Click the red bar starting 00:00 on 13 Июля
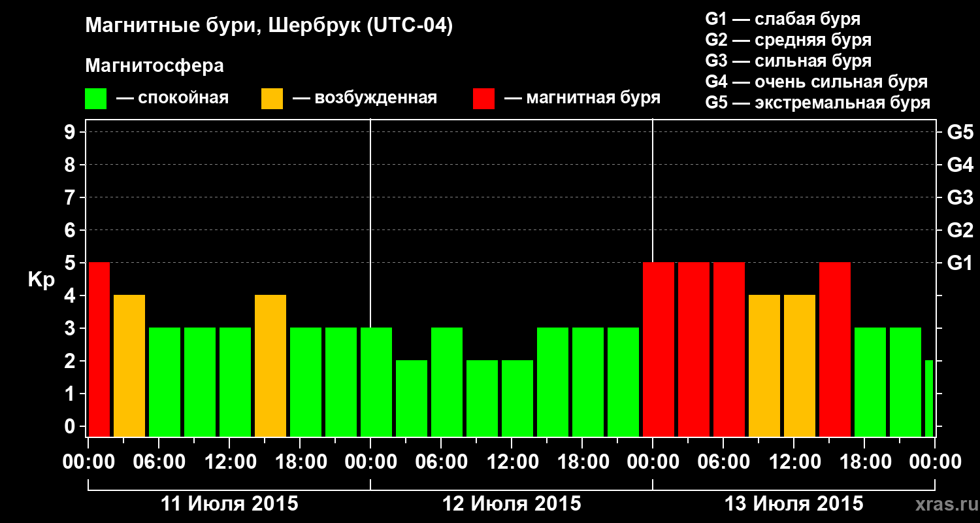The width and height of the screenshot is (980, 523). coord(659,349)
